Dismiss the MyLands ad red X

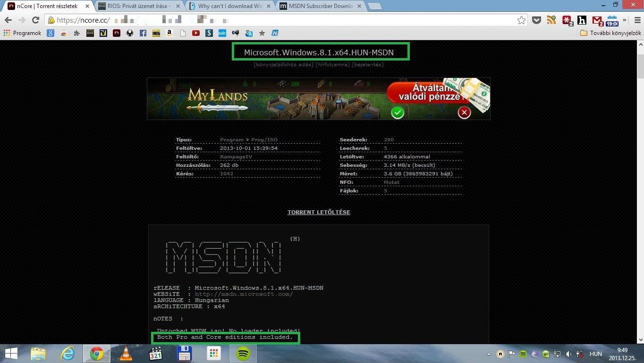click(464, 112)
